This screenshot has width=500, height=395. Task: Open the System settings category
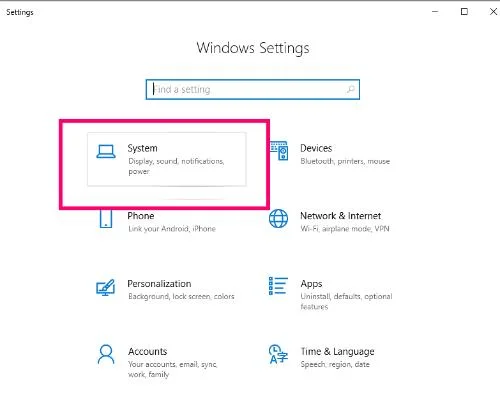tap(167, 159)
